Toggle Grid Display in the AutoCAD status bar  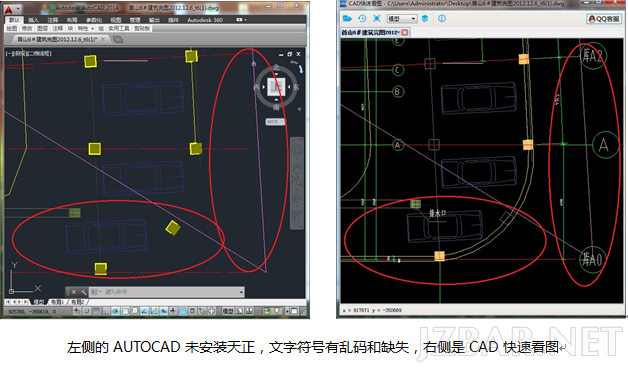[96, 311]
